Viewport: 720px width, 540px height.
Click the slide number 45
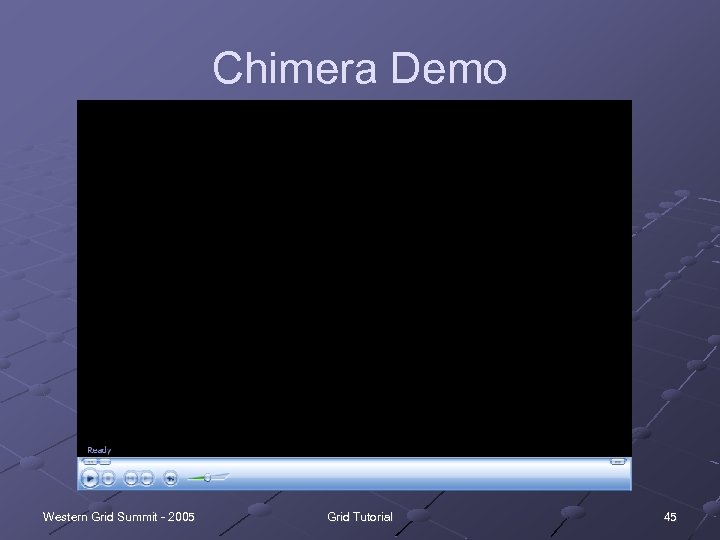tap(670, 517)
